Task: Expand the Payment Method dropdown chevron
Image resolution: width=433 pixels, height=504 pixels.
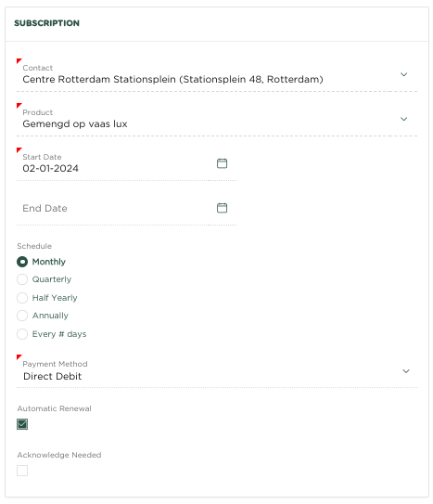Action: pos(406,371)
